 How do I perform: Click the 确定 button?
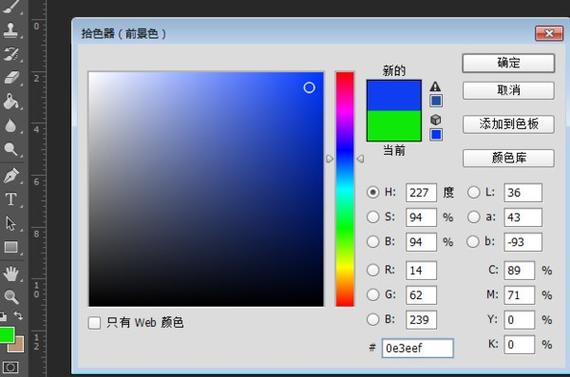pyautogui.click(x=508, y=63)
